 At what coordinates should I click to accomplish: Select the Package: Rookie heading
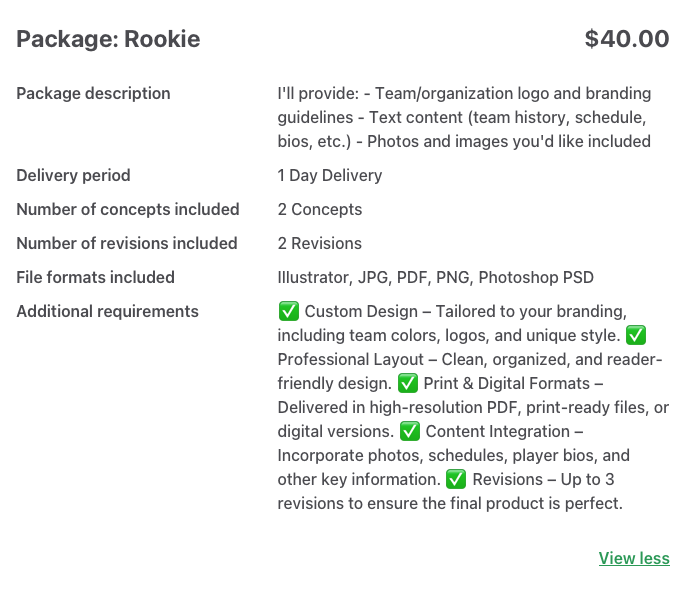108,39
